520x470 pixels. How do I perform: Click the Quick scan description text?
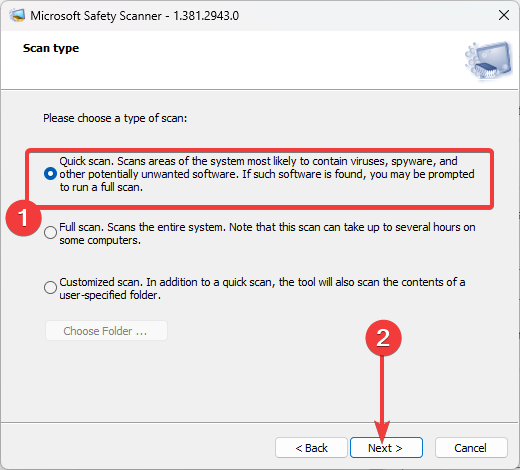tap(267, 174)
